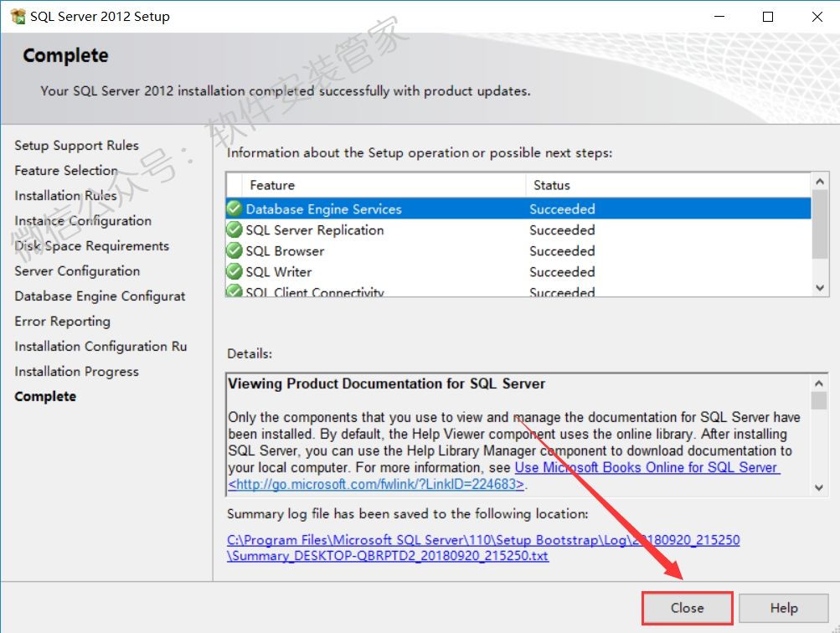The image size is (840, 633).
Task: Click green check icon for Database Engine Services
Action: point(234,208)
